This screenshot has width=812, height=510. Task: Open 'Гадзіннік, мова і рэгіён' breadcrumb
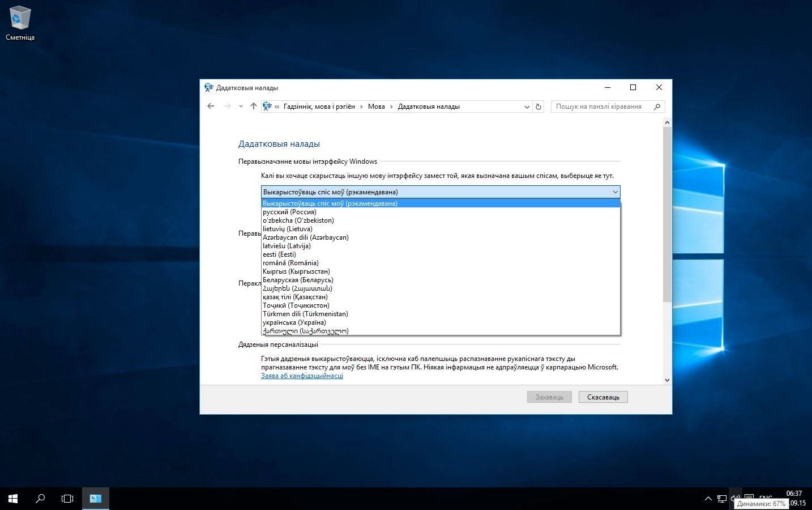(x=319, y=107)
